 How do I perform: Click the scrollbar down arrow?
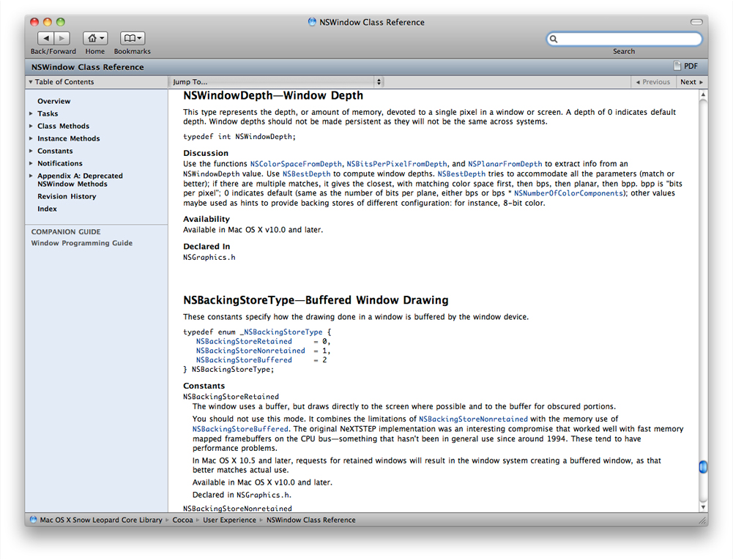coord(703,507)
